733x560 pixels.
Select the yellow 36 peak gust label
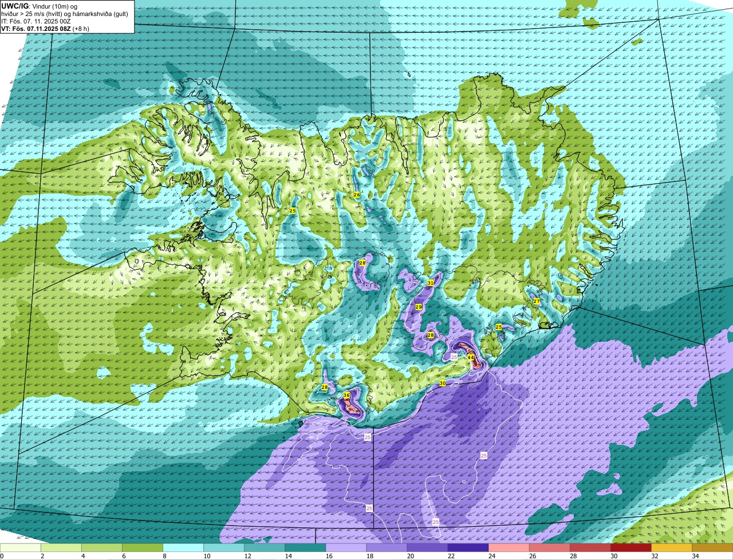[x=346, y=395]
